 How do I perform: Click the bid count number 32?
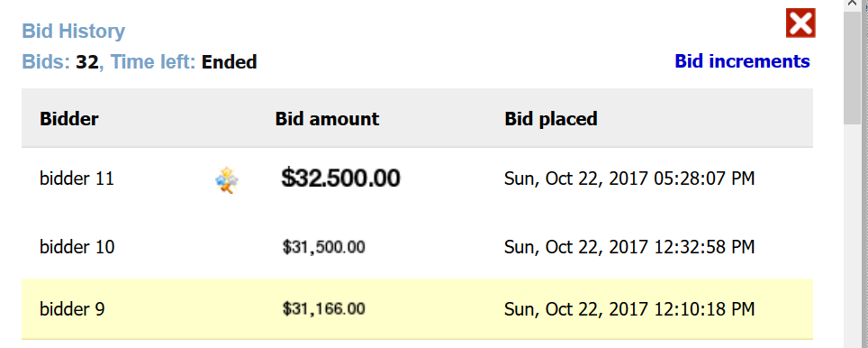coord(87,62)
